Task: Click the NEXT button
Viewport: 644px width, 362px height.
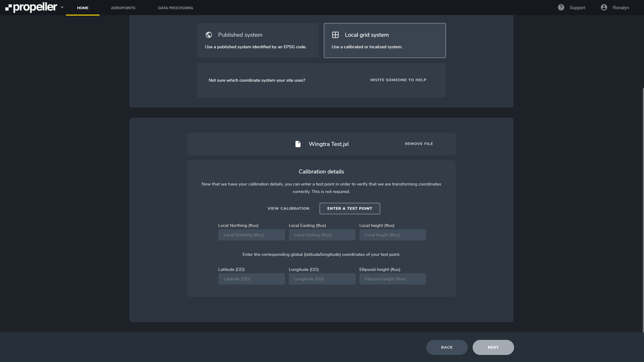Action: [493, 347]
